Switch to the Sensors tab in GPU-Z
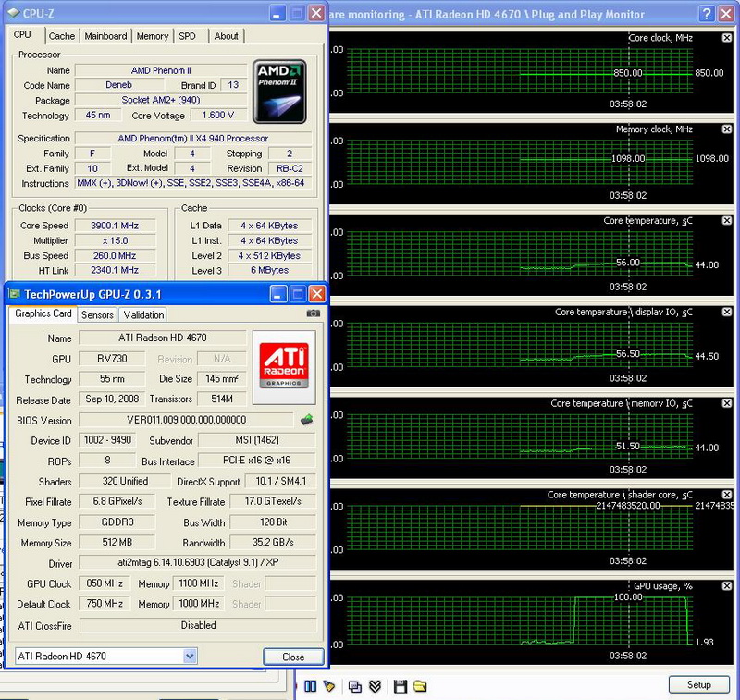This screenshot has width=740, height=700. tap(97, 314)
